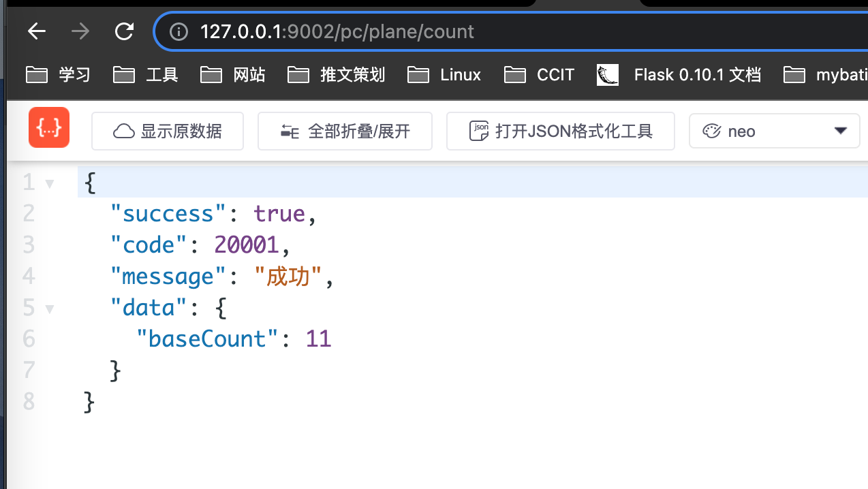The height and width of the screenshot is (489, 868).
Task: Collapse the "data" object on line 5
Action: (49, 309)
